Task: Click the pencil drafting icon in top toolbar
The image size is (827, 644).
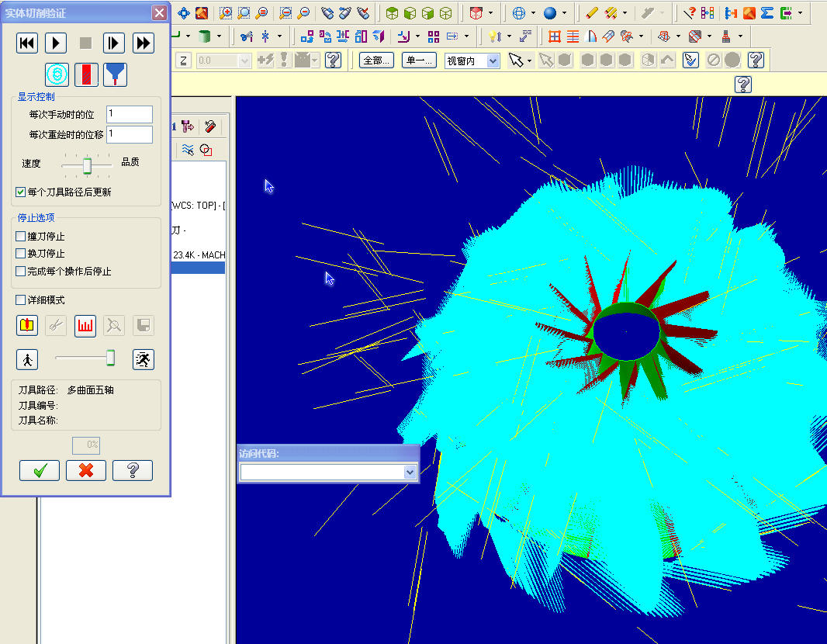Action: [x=591, y=12]
